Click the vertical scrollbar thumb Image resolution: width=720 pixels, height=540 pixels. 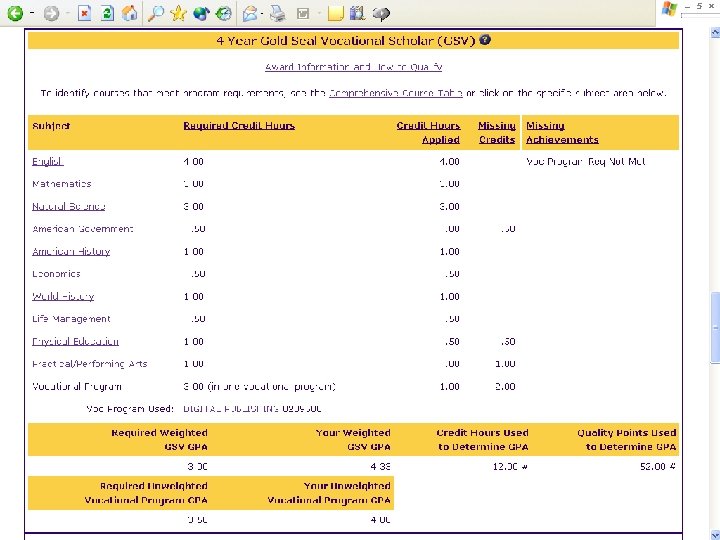[715, 327]
